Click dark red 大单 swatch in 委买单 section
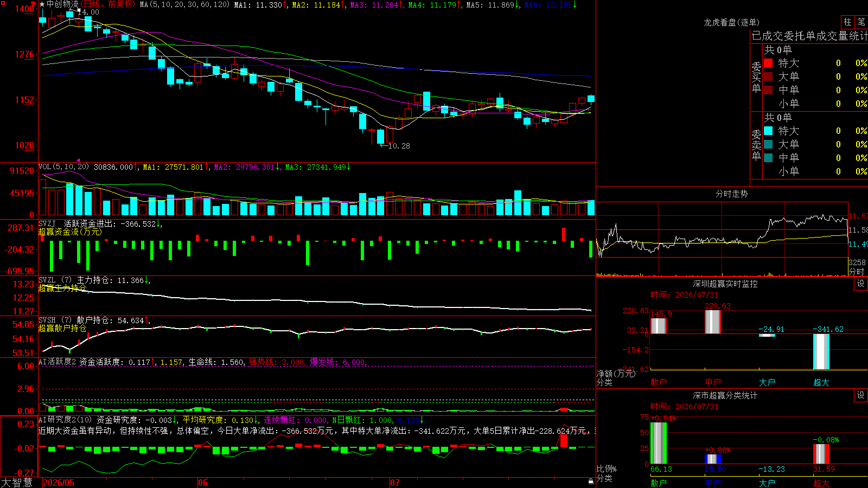Screen dimensions: 868x488 pyautogui.click(x=768, y=76)
